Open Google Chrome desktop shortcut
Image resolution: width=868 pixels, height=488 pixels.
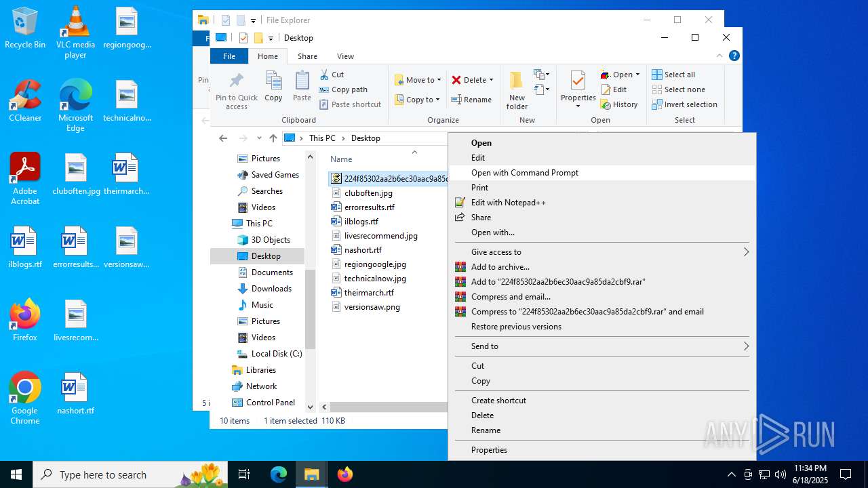click(25, 399)
